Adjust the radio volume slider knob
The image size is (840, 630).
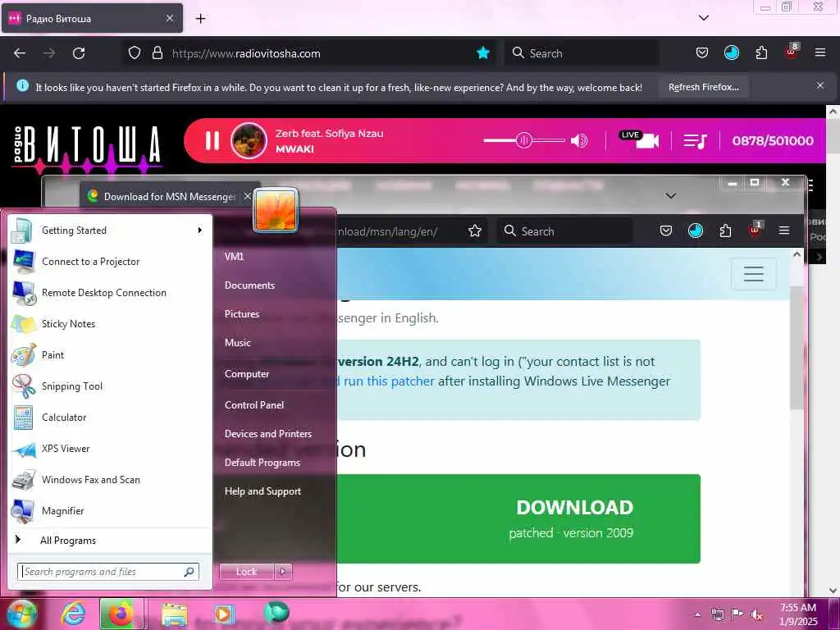click(x=524, y=141)
